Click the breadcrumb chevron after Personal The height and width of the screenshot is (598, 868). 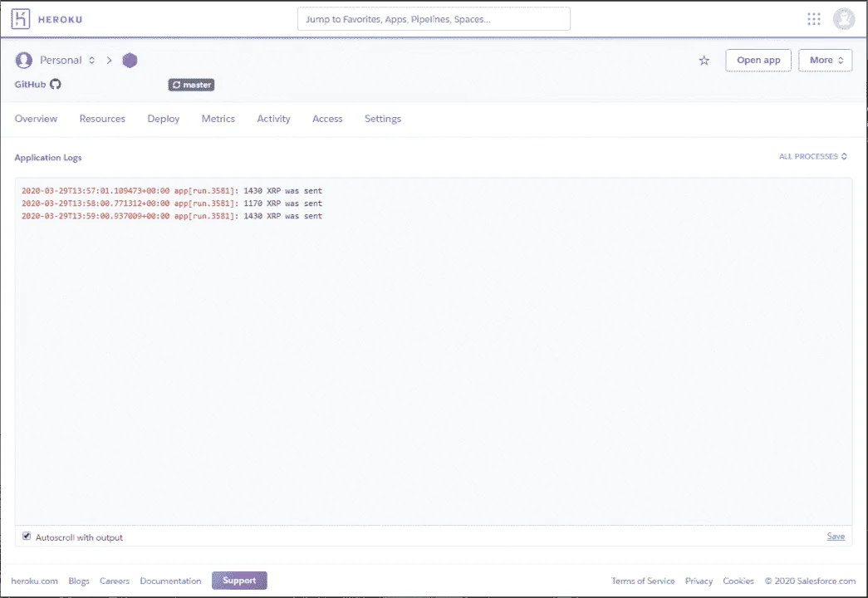coord(109,60)
